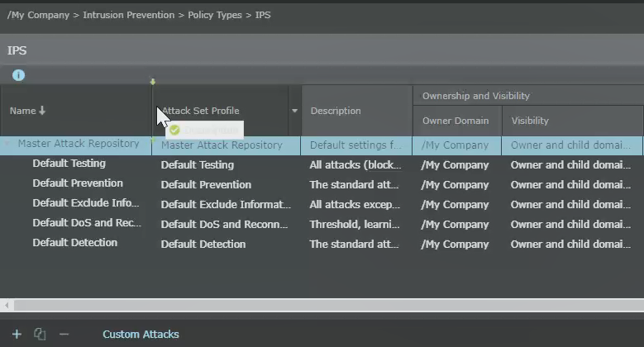Go to Intrusion Prevention breadcrumb
This screenshot has height=347, width=644.
coord(129,15)
